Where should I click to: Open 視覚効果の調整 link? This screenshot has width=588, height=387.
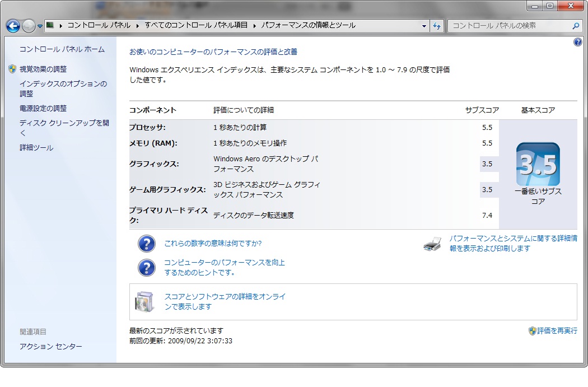coord(43,69)
